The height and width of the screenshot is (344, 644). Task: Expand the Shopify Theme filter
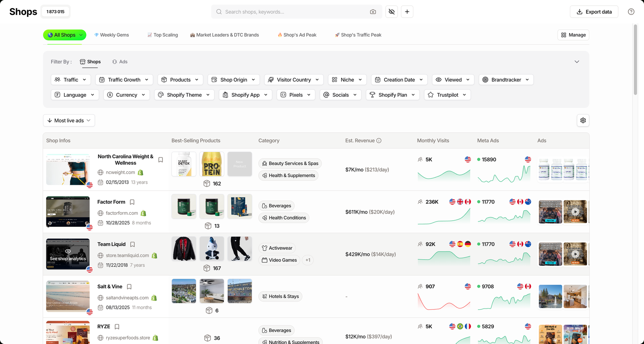tap(184, 95)
